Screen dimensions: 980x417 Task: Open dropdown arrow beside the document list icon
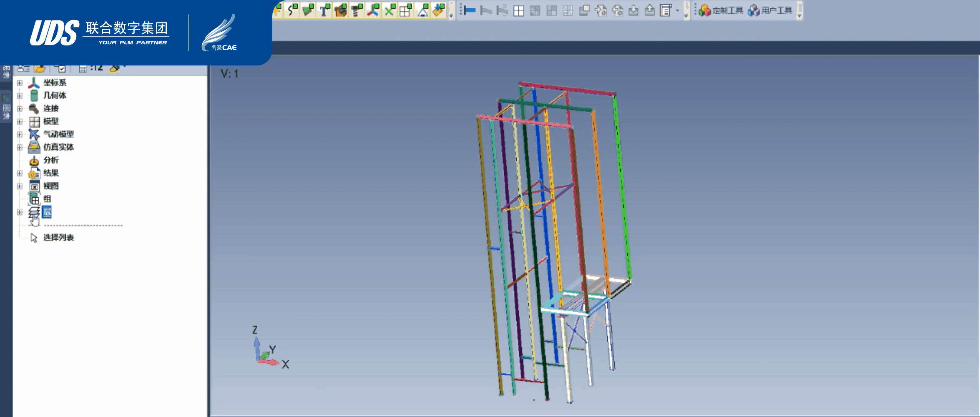coord(677,11)
